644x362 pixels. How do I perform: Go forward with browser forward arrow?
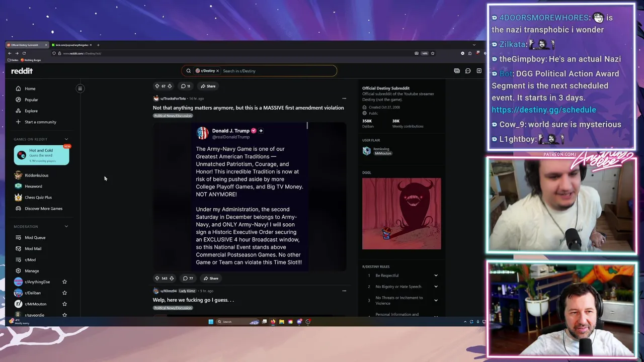coord(17,53)
